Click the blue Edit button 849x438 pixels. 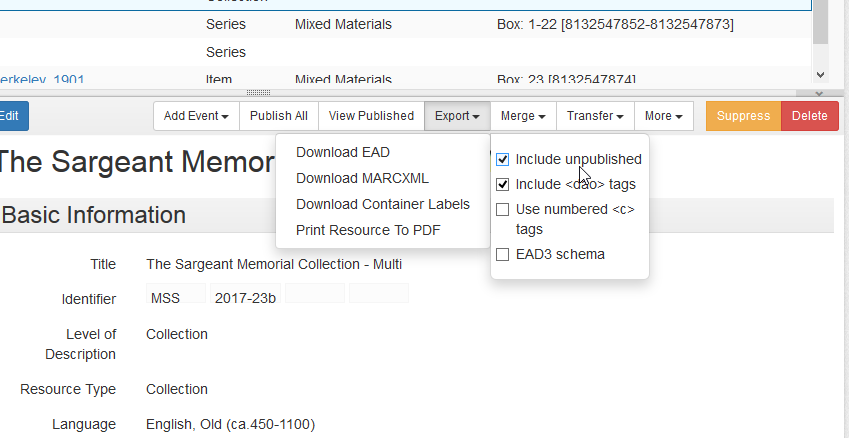click(x=10, y=116)
